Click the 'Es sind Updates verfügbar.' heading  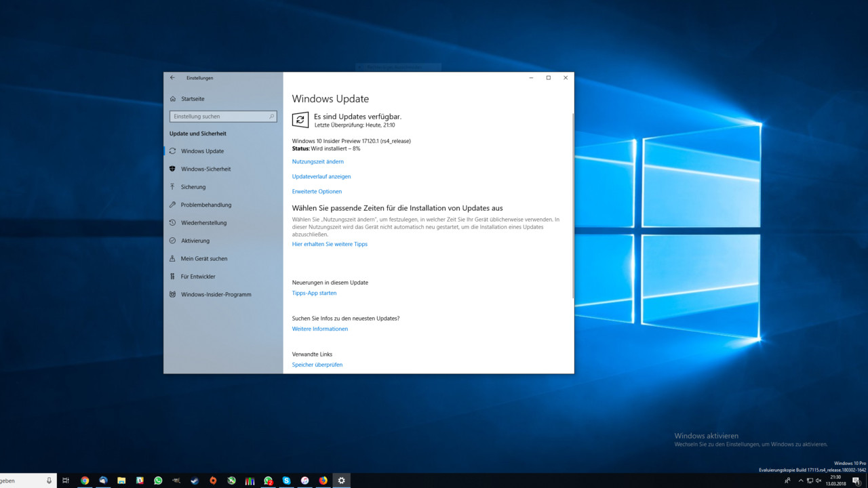point(357,117)
